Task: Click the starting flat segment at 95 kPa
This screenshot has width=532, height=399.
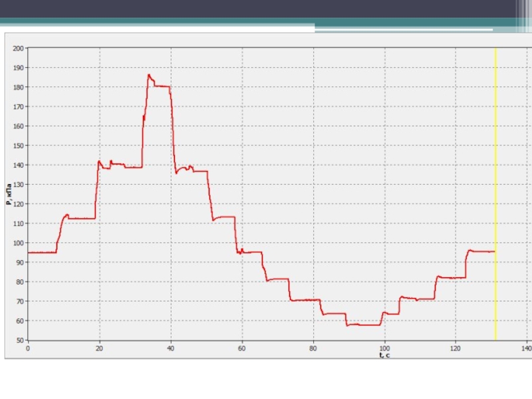Action: coord(41,252)
